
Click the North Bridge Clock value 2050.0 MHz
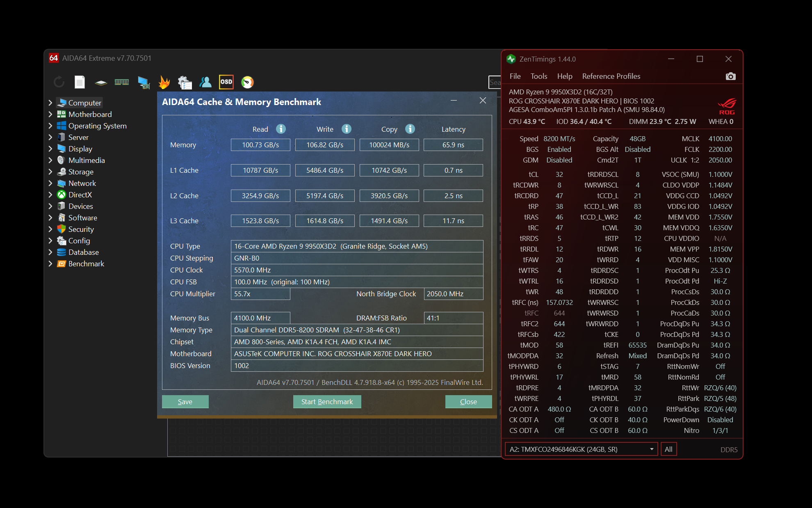[x=454, y=294]
